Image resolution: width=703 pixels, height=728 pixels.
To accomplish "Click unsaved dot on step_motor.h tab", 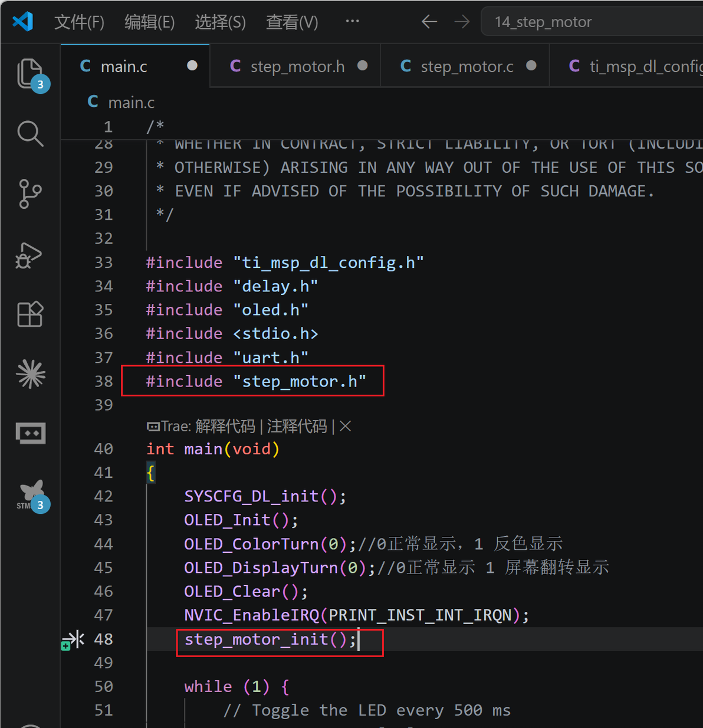I will 363,65.
